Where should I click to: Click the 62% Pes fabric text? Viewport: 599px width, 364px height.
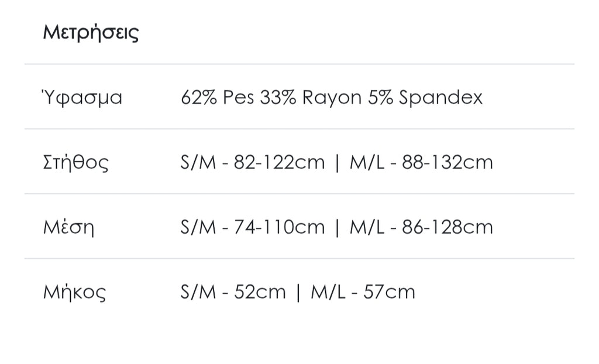click(217, 97)
